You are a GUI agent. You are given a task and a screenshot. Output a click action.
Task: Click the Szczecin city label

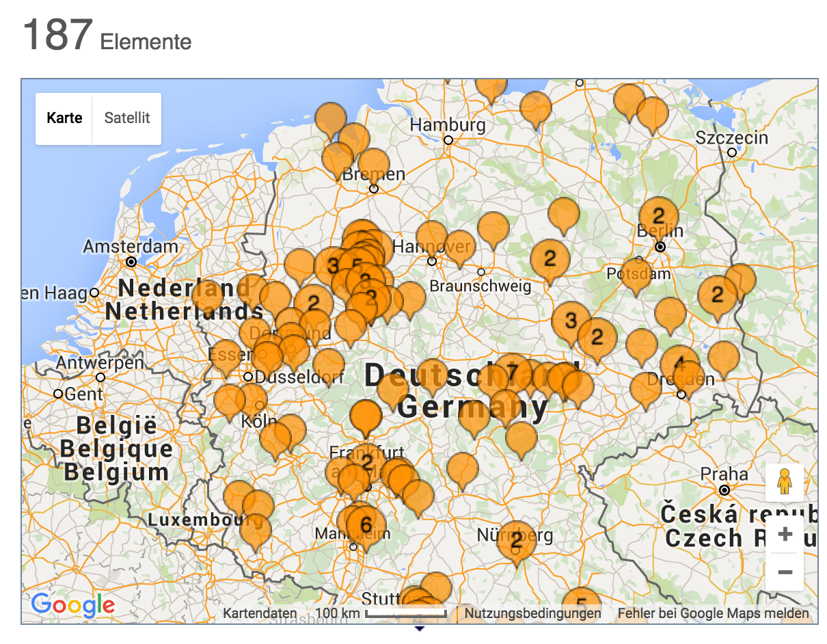coord(732,137)
